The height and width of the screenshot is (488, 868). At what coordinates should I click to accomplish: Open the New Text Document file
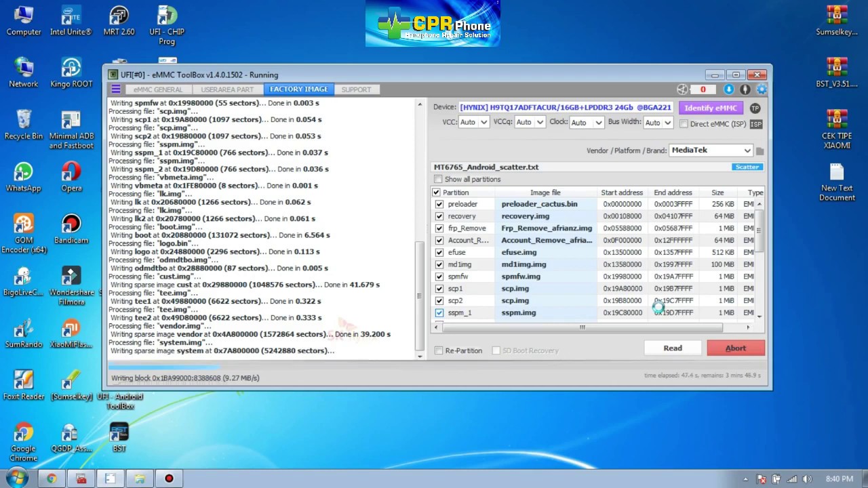(x=837, y=182)
